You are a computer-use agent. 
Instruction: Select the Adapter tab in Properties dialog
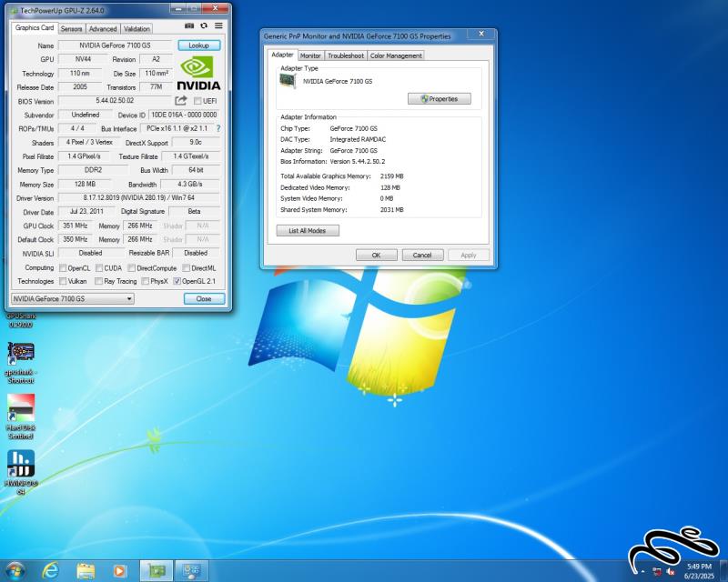(x=282, y=55)
